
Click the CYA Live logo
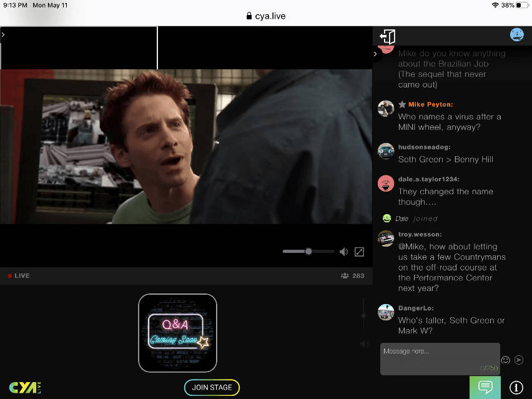click(x=25, y=388)
